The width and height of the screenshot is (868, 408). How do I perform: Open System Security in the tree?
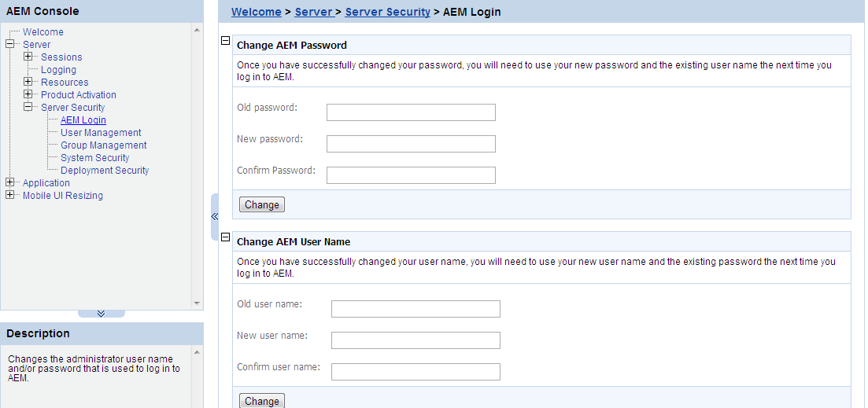pos(94,157)
